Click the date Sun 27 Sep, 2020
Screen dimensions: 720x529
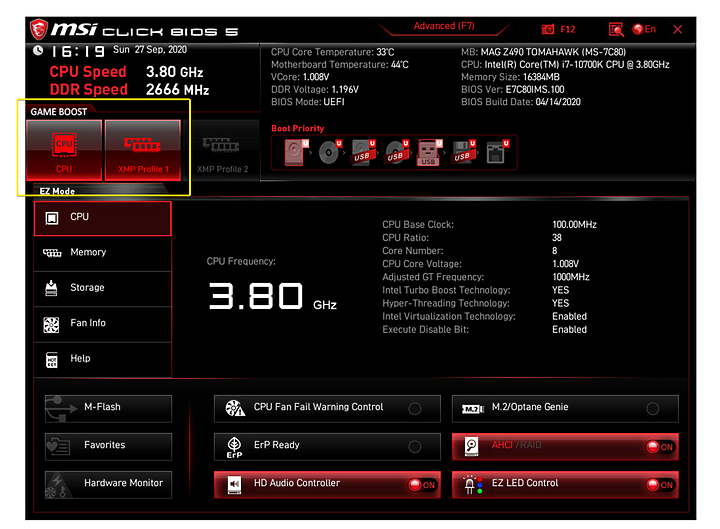pyautogui.click(x=150, y=50)
